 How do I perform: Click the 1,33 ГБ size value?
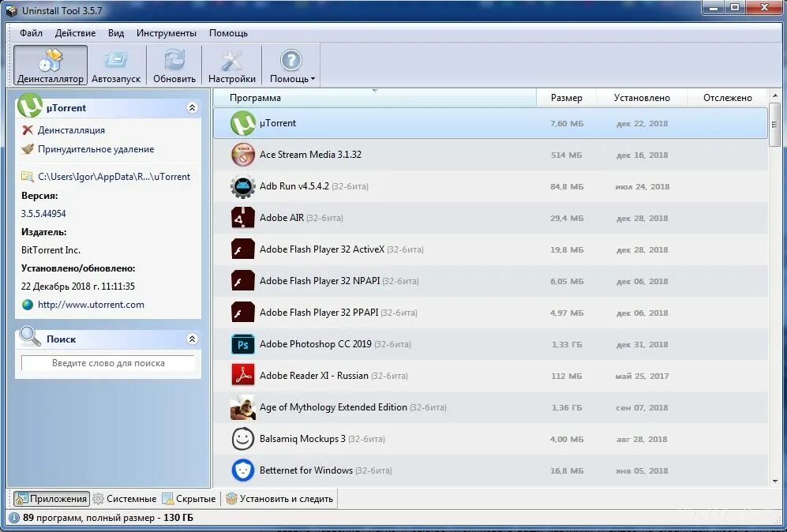(x=567, y=344)
